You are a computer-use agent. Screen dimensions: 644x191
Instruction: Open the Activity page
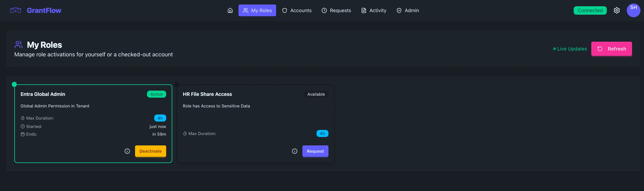pyautogui.click(x=374, y=10)
